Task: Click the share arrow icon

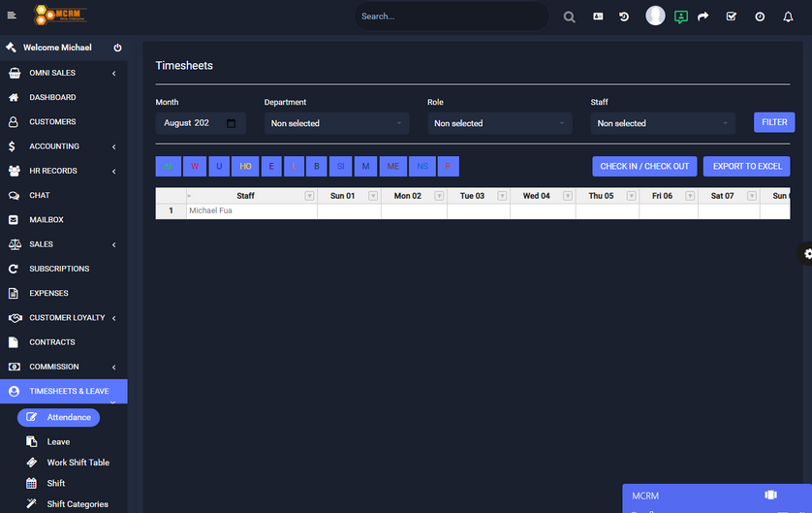Action: (703, 16)
